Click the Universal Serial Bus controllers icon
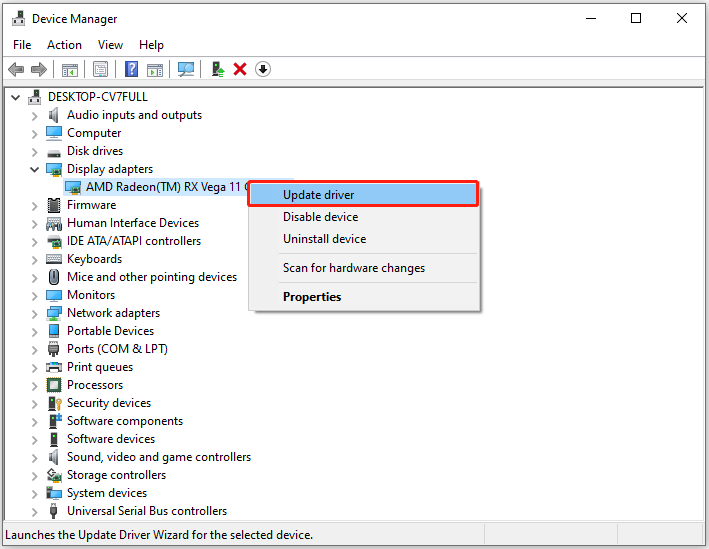 [54, 511]
